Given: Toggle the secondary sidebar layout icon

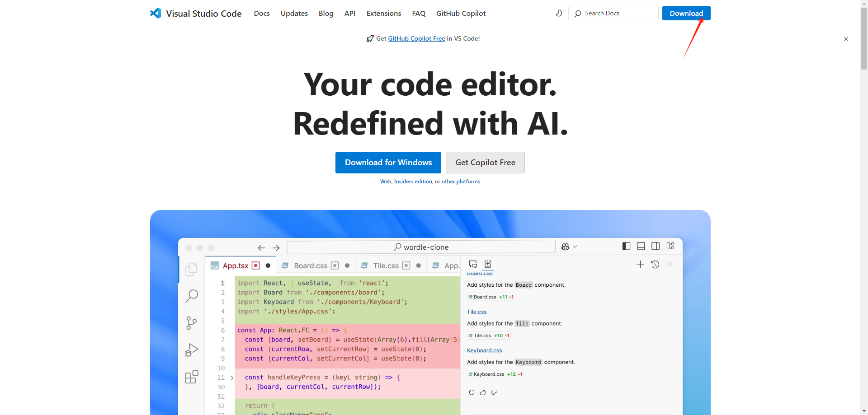Looking at the screenshot, I should click(x=656, y=246).
